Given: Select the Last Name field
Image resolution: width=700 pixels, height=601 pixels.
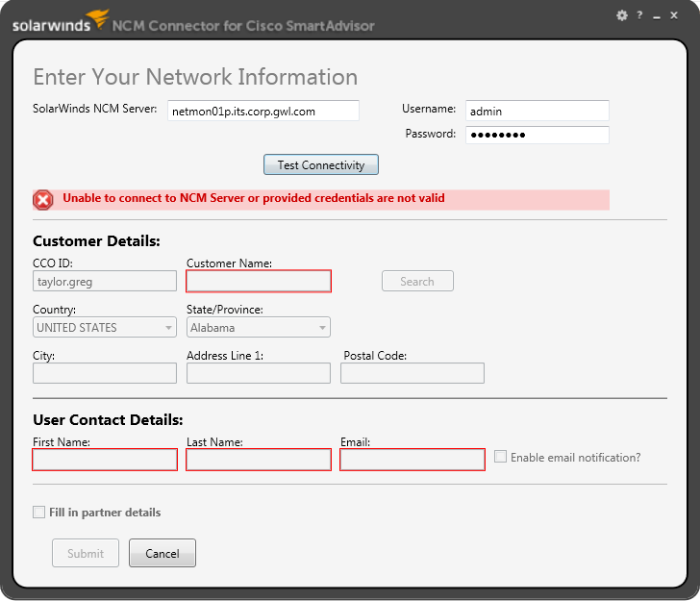Looking at the screenshot, I should click(259, 460).
